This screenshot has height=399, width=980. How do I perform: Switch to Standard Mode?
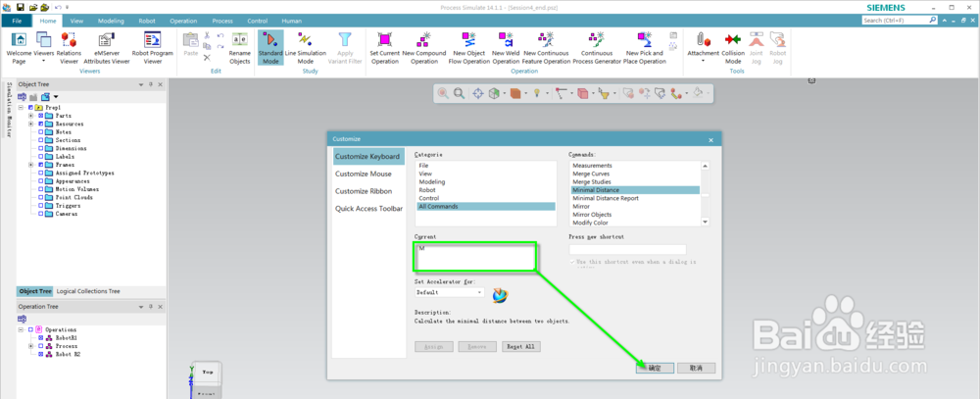point(270,47)
